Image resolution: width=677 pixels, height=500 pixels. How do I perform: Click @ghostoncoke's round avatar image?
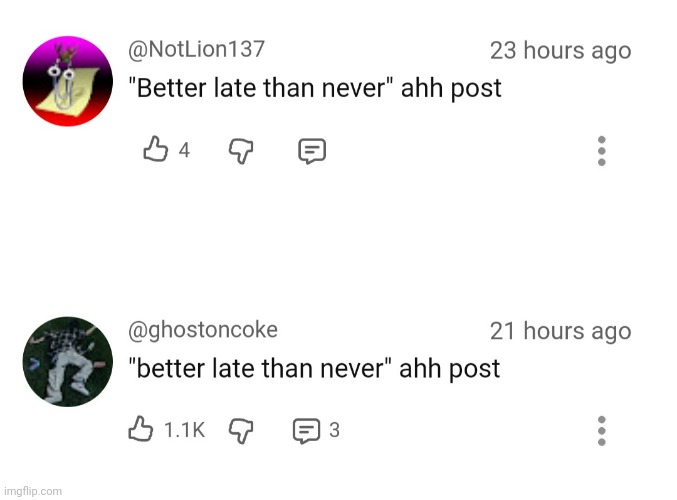coord(67,362)
